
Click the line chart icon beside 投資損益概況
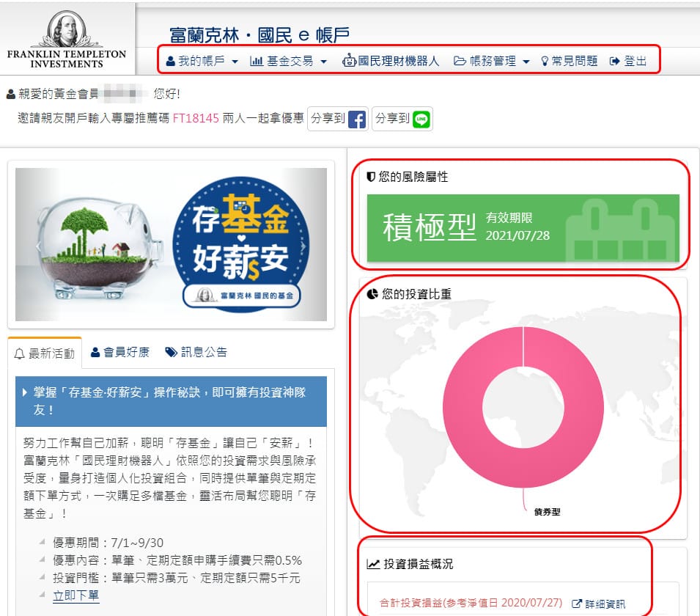(x=373, y=564)
